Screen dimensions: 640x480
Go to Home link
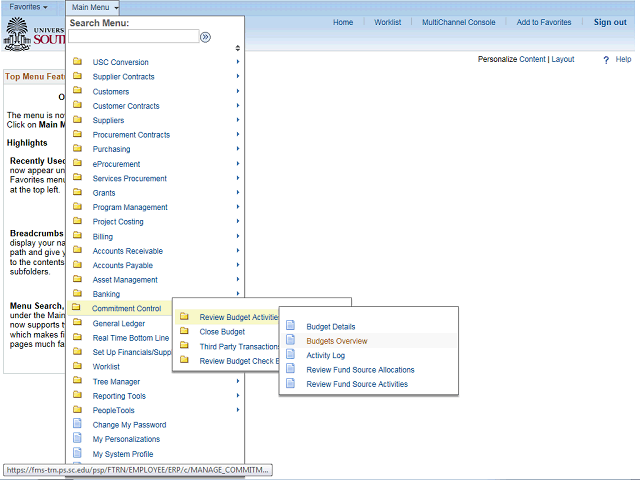[343, 22]
